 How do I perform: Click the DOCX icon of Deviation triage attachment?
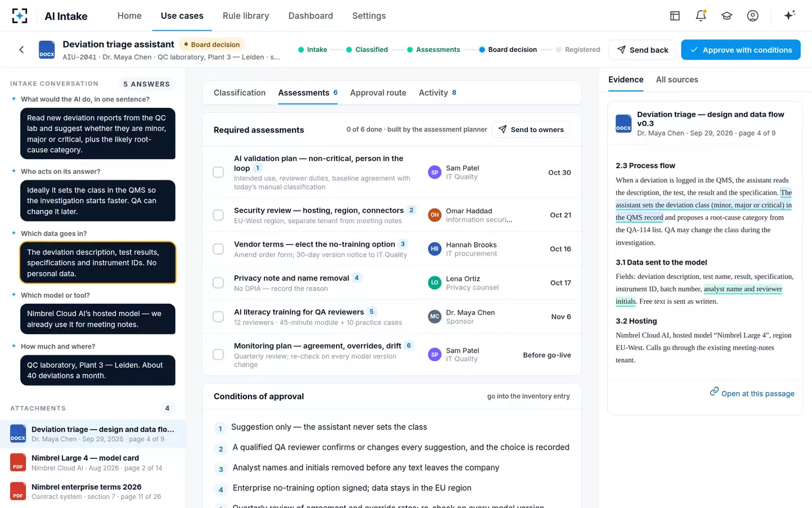(18, 433)
